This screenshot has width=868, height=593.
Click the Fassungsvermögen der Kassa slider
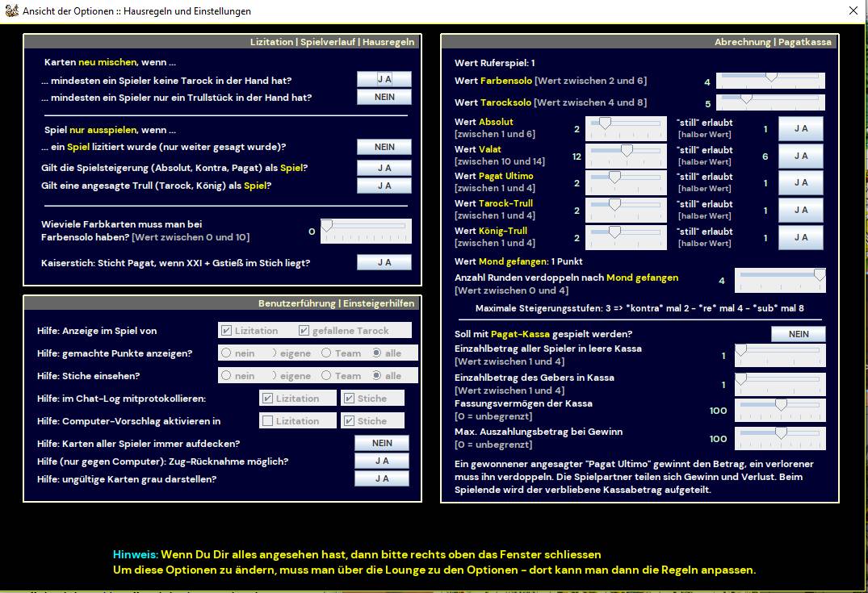tap(780, 410)
